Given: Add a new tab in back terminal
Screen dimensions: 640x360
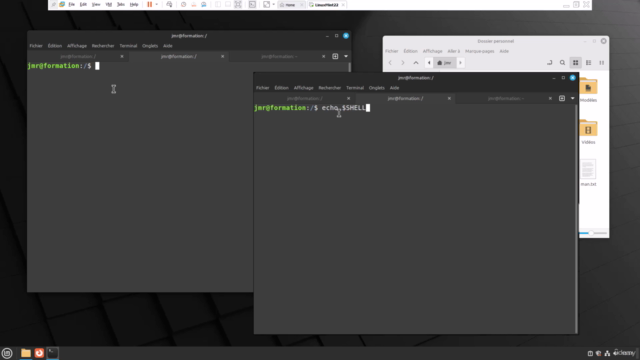Looking at the screenshot, I should pyautogui.click(x=335, y=56).
